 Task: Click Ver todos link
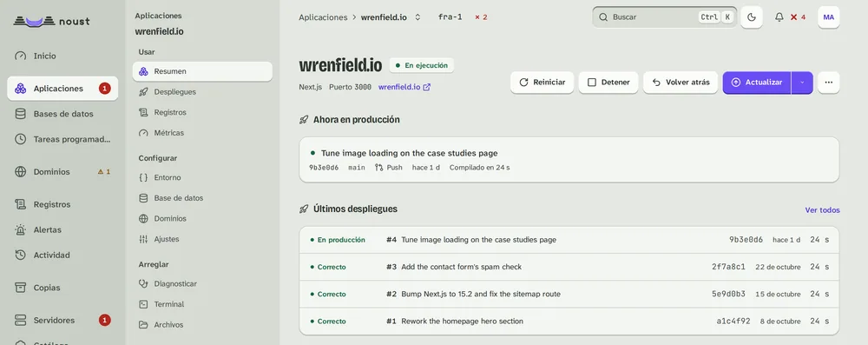(x=822, y=210)
